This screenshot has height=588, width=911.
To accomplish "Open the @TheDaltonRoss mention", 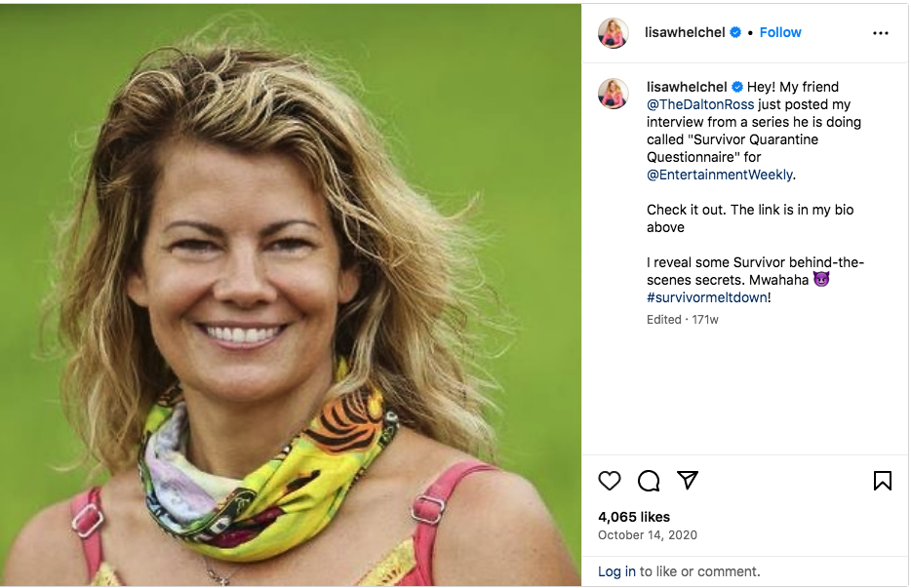I will (x=700, y=104).
